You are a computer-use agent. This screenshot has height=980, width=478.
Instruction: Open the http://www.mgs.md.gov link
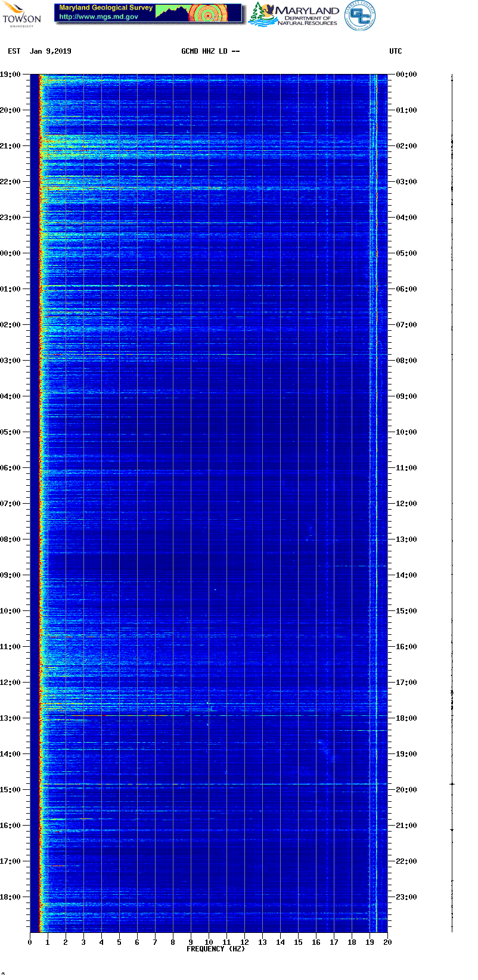(98, 17)
